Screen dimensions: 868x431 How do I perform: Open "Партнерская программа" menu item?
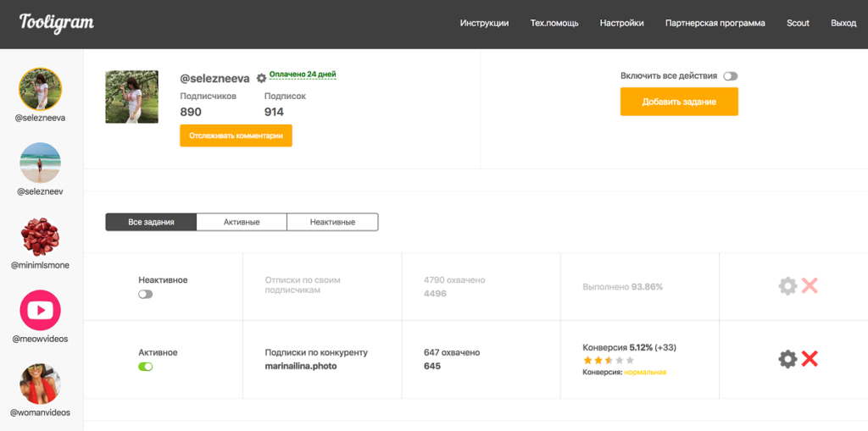715,23
